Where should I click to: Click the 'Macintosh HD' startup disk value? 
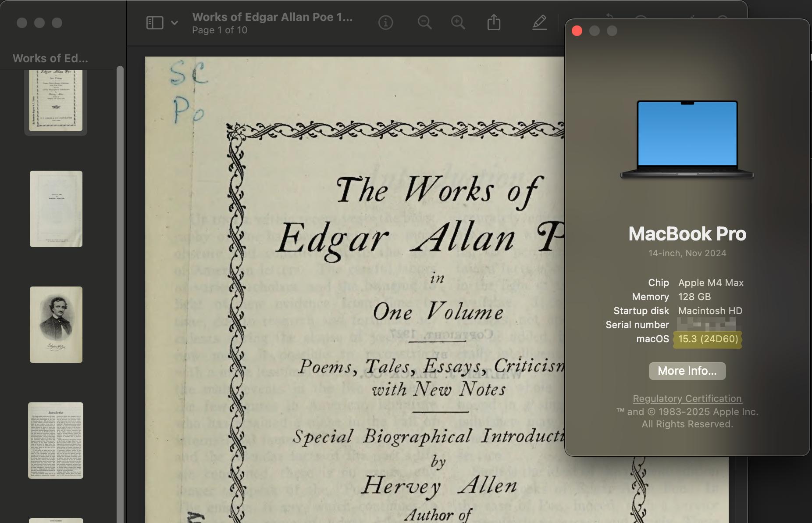point(710,311)
